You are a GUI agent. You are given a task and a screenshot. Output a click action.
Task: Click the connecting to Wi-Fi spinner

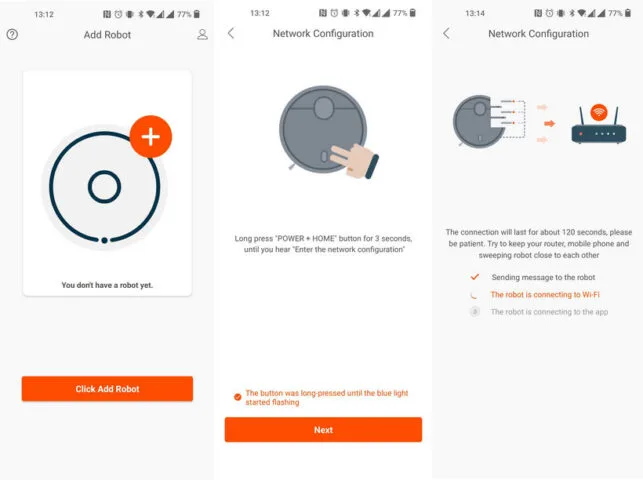point(474,295)
